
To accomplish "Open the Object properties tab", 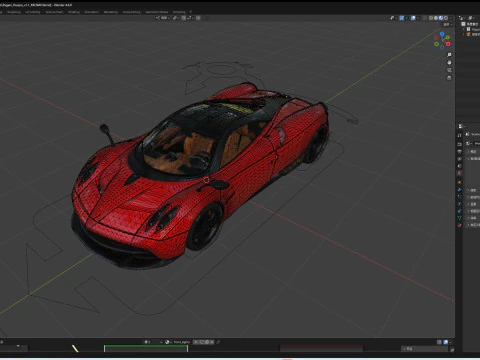I will 459,182.
